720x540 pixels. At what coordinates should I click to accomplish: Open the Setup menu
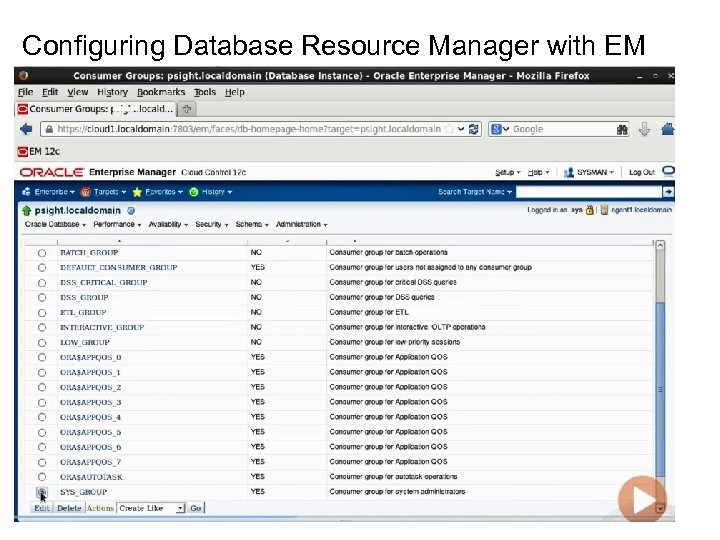pyautogui.click(x=507, y=172)
